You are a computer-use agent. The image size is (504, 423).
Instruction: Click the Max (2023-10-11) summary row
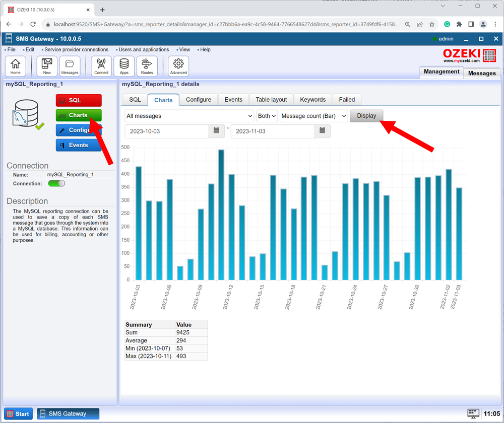tap(166, 356)
